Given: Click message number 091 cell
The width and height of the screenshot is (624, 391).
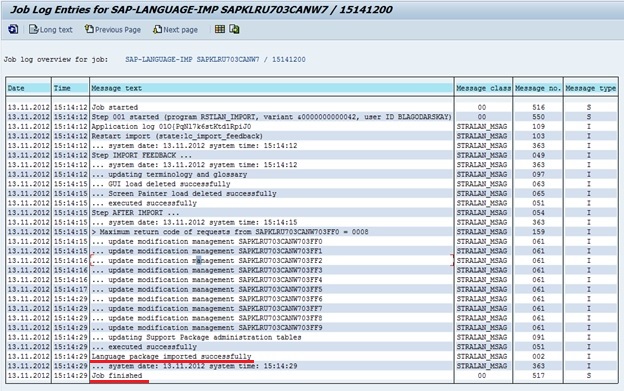Looking at the screenshot, I should pyautogui.click(x=538, y=337).
